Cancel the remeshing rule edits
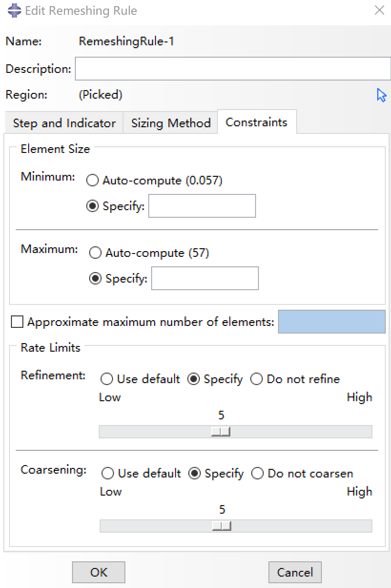 click(295, 572)
